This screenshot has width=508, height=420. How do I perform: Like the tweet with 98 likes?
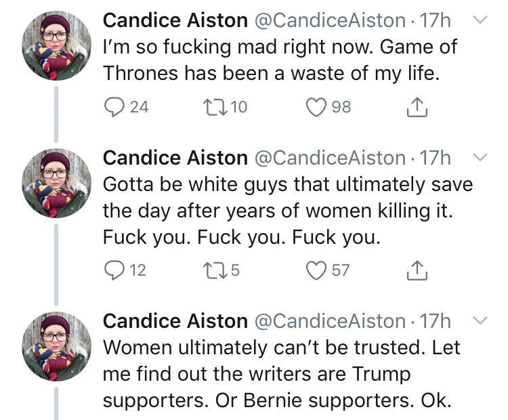click(316, 107)
